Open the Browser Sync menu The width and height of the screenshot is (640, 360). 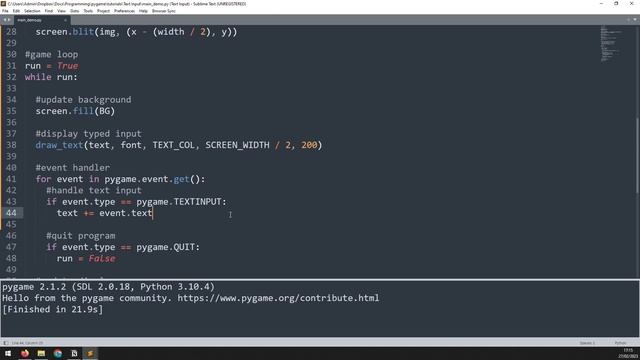coord(164,11)
